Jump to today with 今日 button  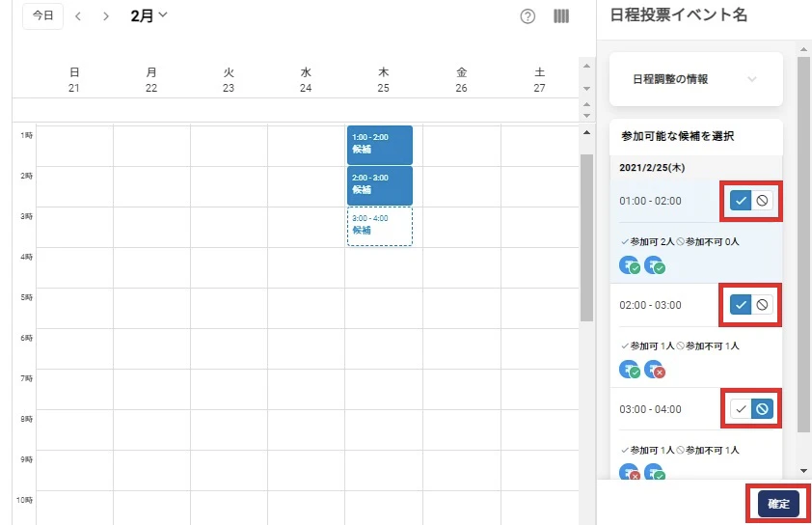pos(42,16)
